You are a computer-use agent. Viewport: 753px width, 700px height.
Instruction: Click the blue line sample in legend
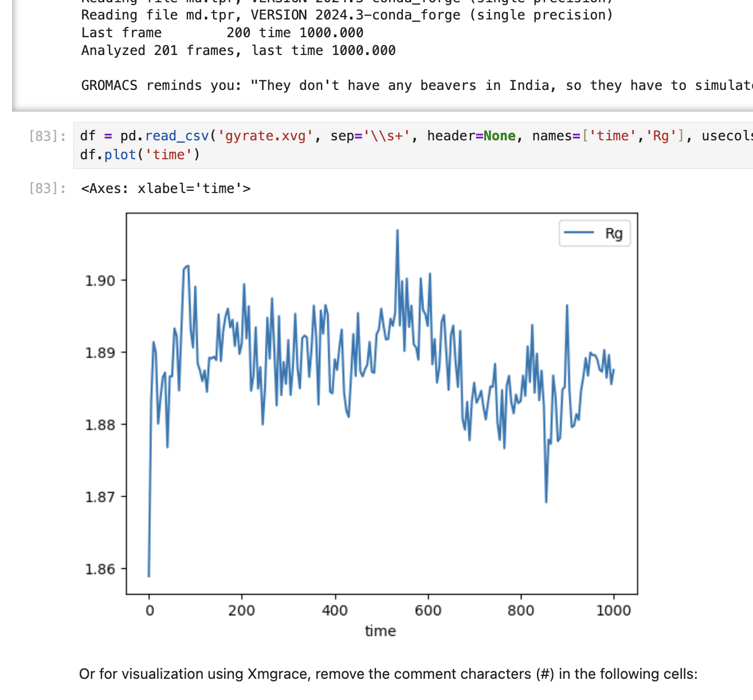click(x=579, y=233)
